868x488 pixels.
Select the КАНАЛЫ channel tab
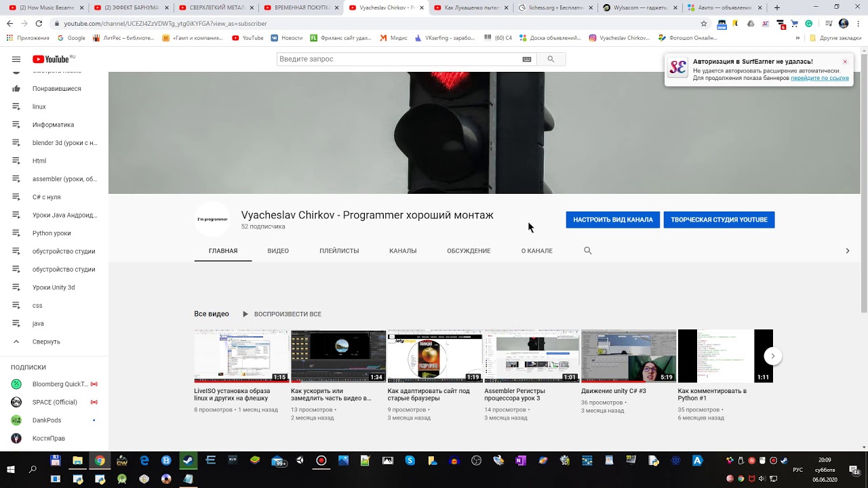[403, 251]
